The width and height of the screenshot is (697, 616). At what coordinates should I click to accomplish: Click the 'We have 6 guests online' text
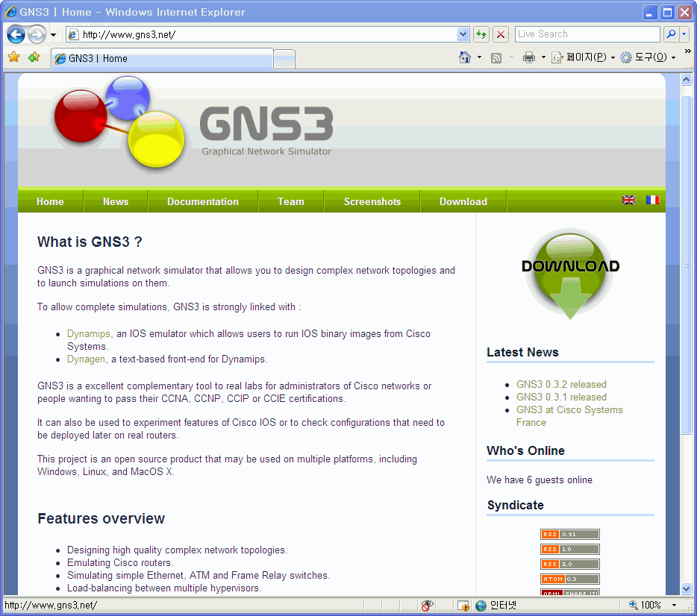pos(540,480)
